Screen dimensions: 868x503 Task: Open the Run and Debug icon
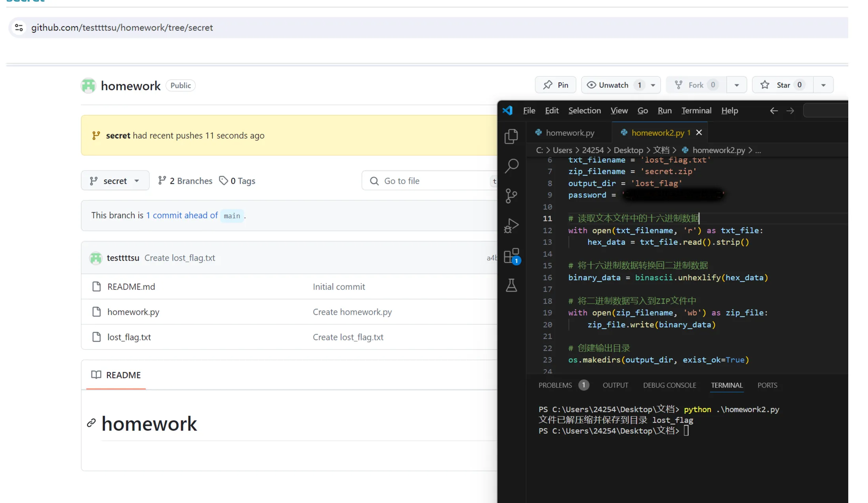click(511, 225)
